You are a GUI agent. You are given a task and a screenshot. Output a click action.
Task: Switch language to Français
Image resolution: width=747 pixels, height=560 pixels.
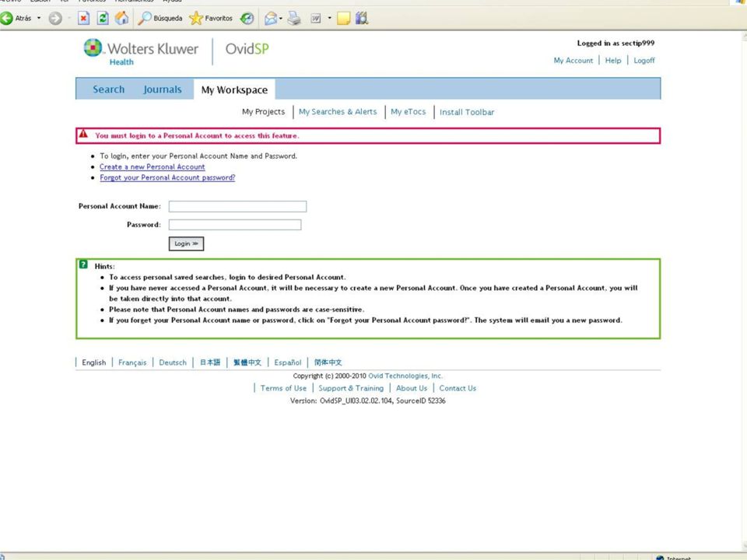click(132, 362)
